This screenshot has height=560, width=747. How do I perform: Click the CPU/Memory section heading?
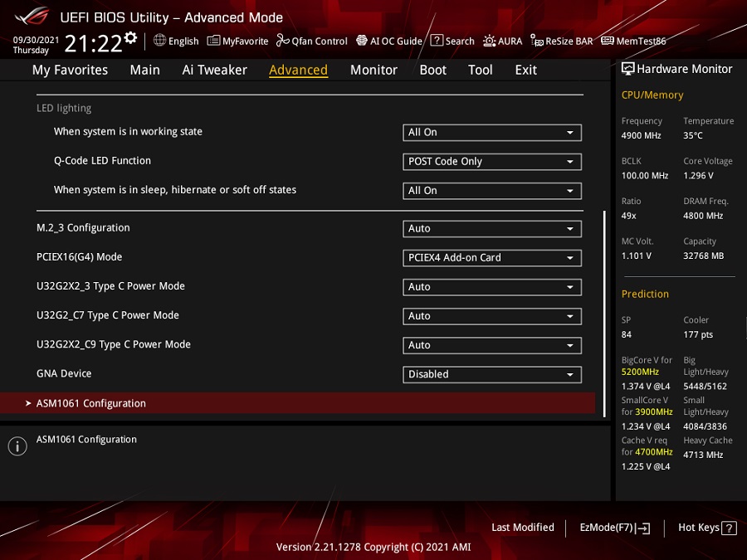pyautogui.click(x=652, y=95)
